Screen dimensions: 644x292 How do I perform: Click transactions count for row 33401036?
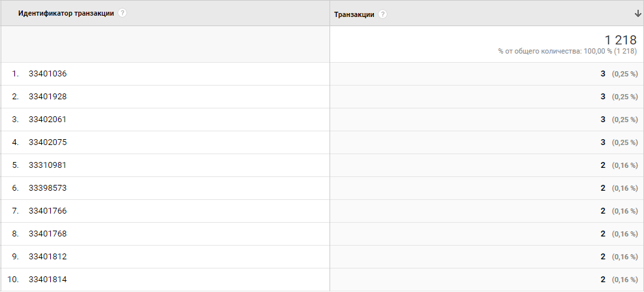point(603,74)
